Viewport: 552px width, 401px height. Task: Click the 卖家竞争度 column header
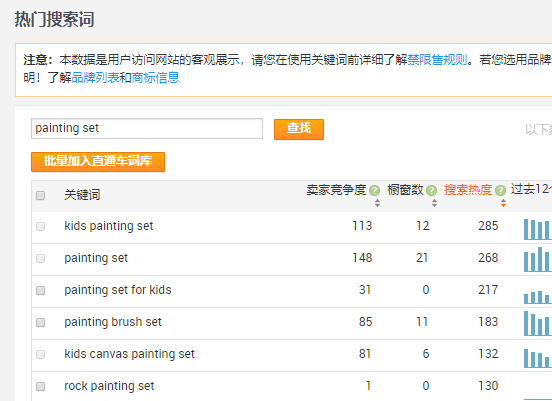click(336, 190)
